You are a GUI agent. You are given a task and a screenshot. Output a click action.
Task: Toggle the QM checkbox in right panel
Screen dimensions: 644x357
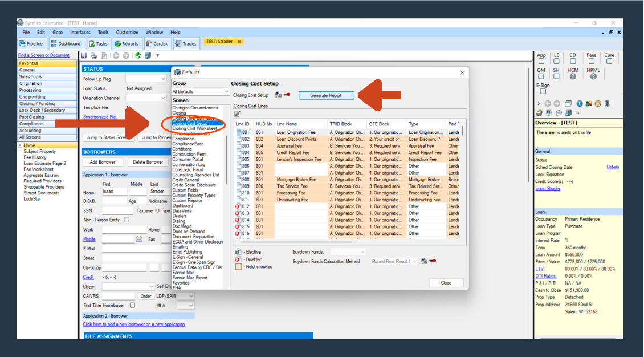(541, 76)
